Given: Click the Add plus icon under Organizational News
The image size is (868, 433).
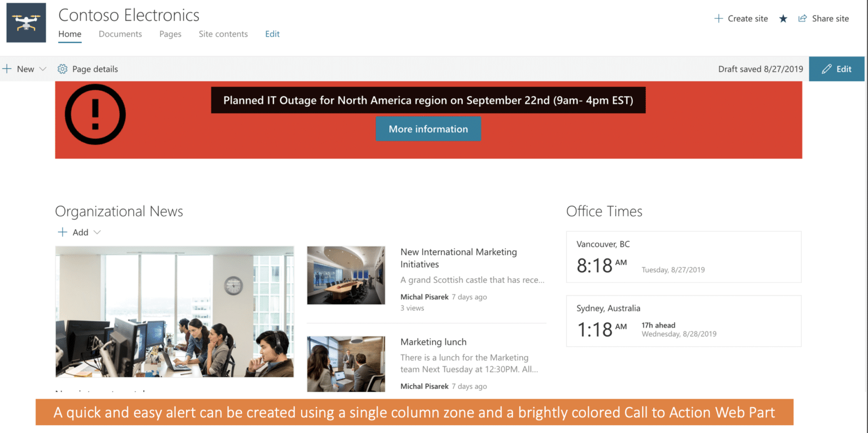Looking at the screenshot, I should pos(62,232).
